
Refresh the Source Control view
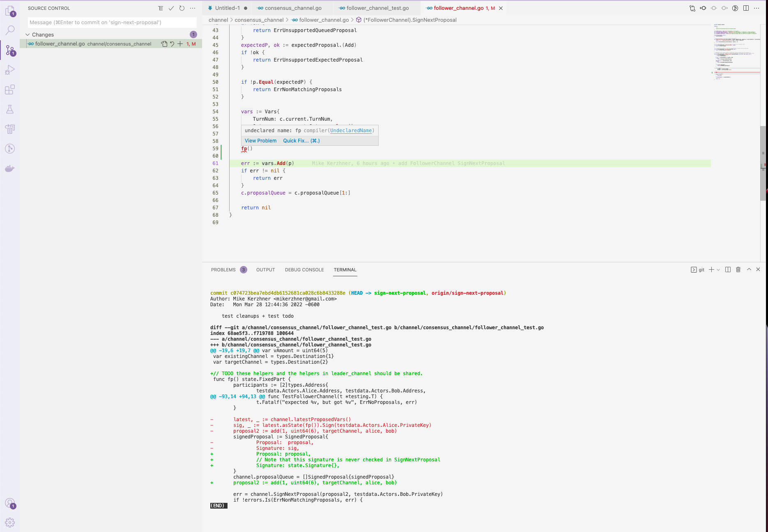(x=182, y=8)
